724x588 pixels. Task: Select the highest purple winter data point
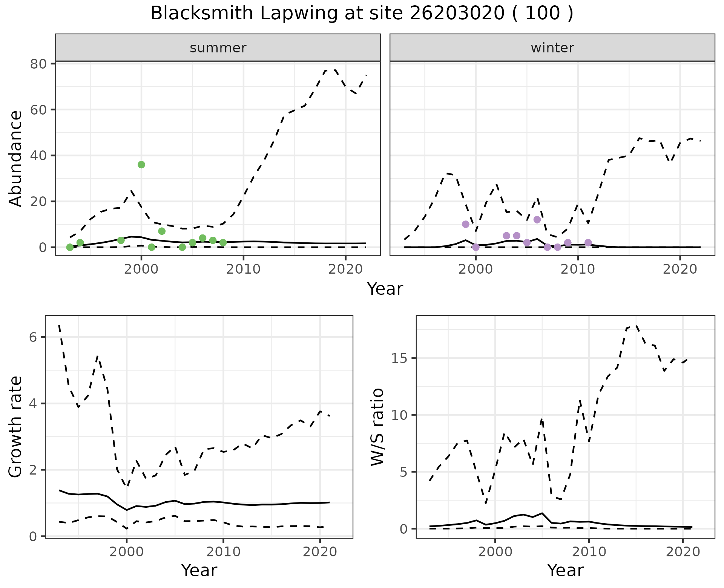point(537,220)
